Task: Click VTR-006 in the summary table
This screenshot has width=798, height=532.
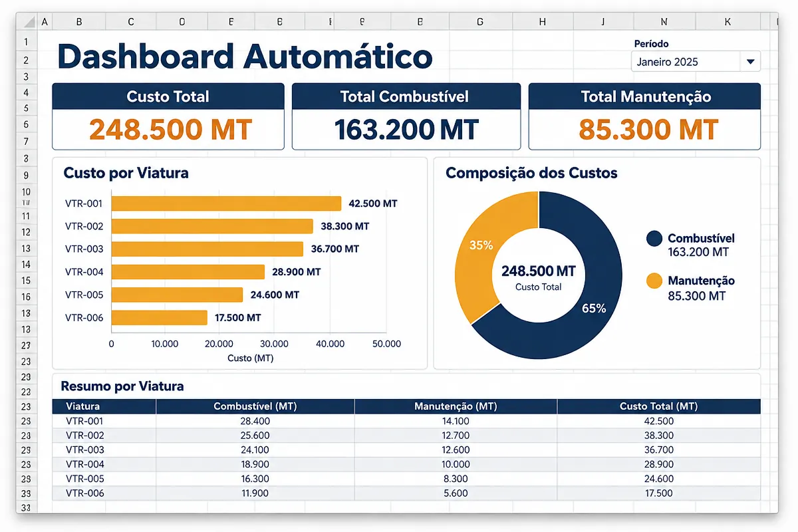Action: [85, 493]
